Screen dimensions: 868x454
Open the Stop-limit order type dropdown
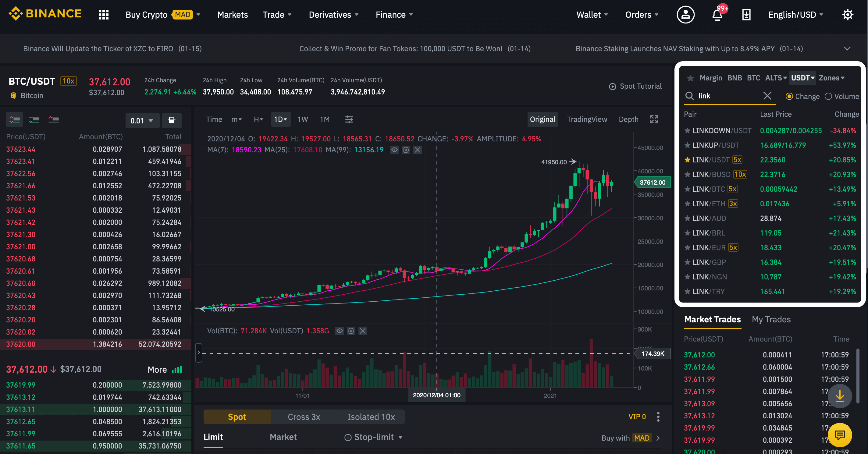point(400,437)
